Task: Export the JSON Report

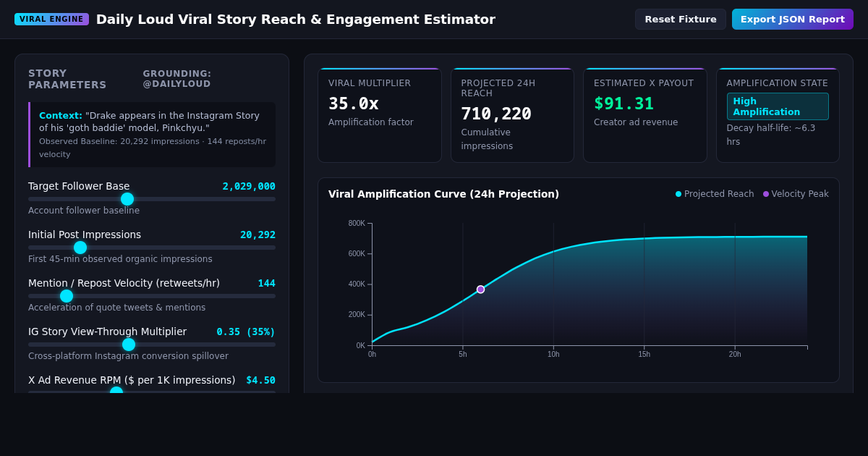Action: click(792, 20)
